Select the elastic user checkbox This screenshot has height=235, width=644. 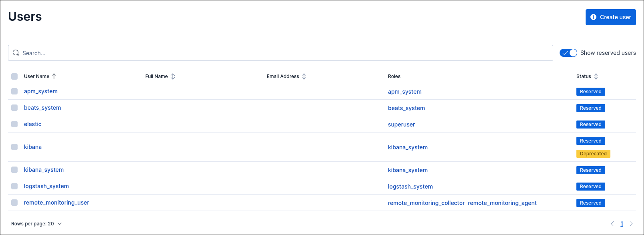pos(14,124)
